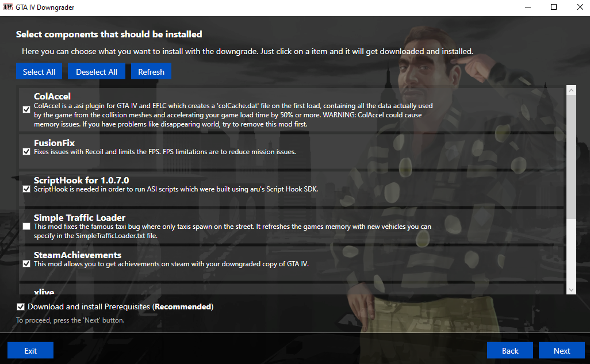This screenshot has height=364, width=590.
Task: Maximize the Downgrader window
Action: click(554, 7)
